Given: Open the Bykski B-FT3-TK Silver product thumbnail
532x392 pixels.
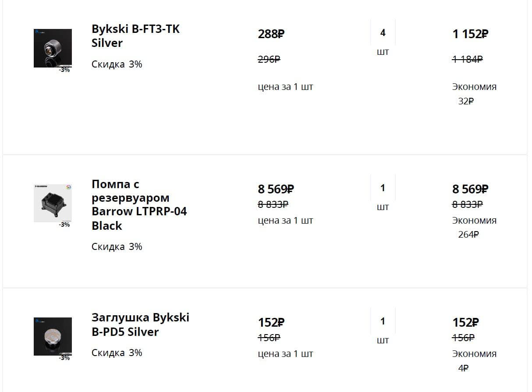Looking at the screenshot, I should click(53, 48).
